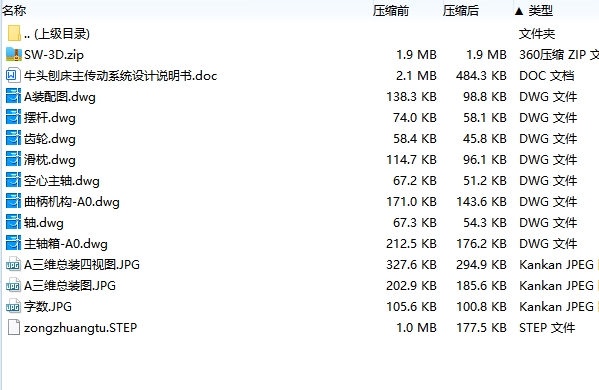The width and height of the screenshot is (599, 390).
Task: Click the DWG icon beside A装配图.dwg
Action: [x=13, y=97]
